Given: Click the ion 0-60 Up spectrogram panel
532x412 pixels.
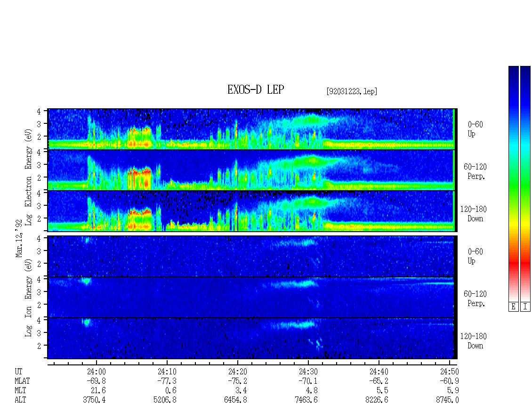Looking at the screenshot, I should (251, 256).
